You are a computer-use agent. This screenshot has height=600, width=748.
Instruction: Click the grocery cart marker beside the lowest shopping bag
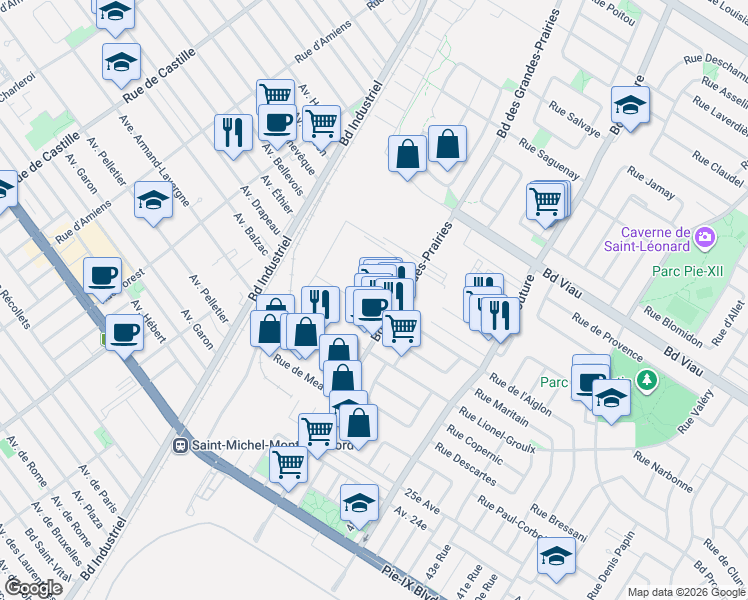pyautogui.click(x=318, y=432)
